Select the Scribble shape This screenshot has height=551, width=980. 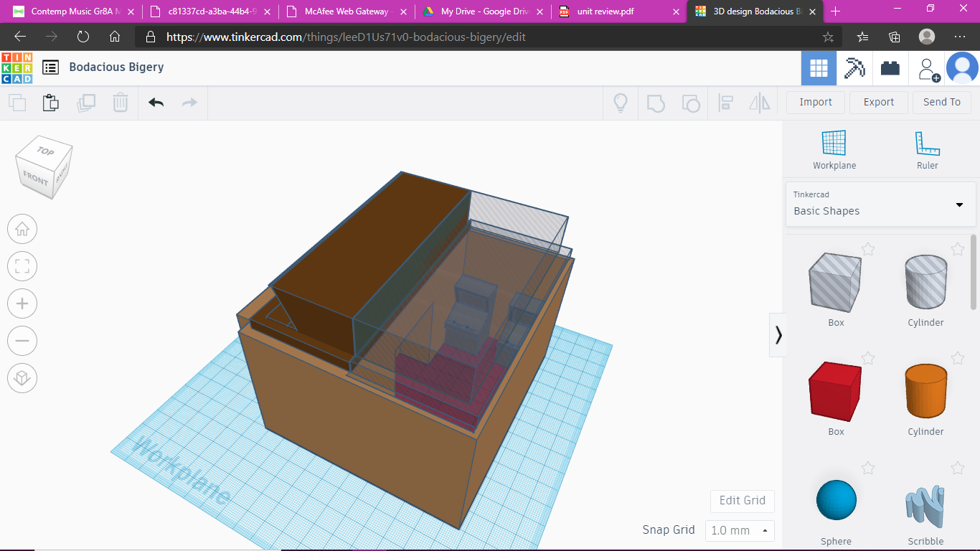[925, 507]
